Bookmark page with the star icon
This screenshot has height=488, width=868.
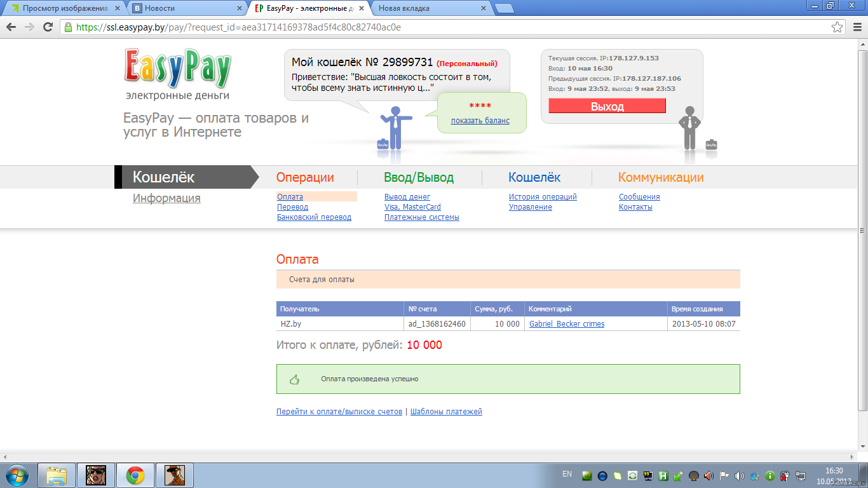(837, 27)
